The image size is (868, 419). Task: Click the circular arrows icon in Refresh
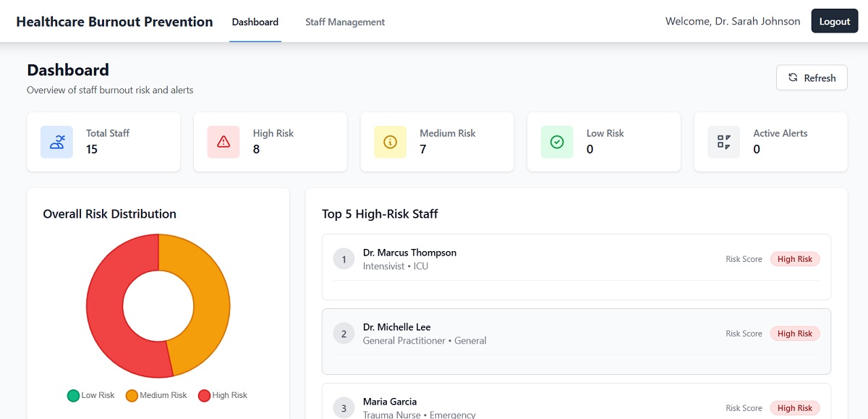pyautogui.click(x=793, y=77)
